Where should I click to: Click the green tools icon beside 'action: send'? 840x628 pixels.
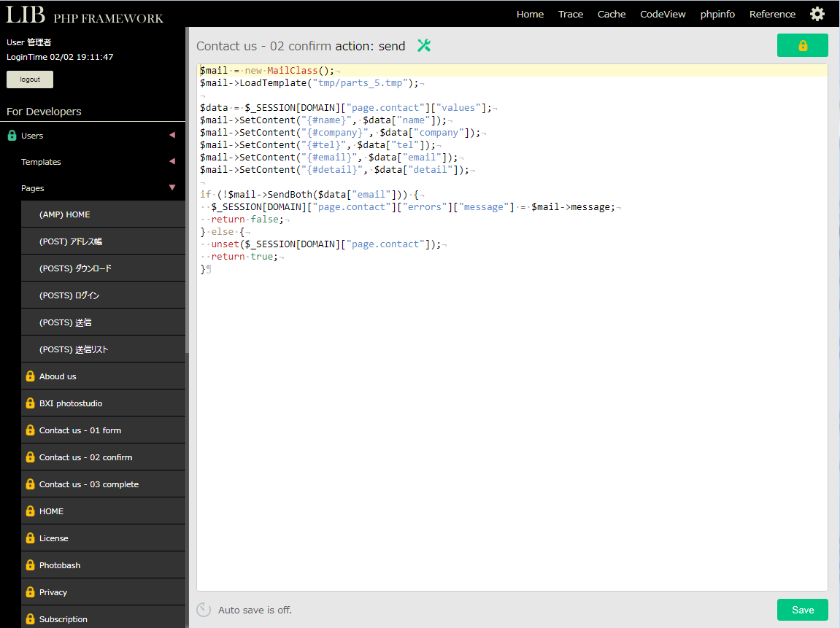[x=424, y=45]
